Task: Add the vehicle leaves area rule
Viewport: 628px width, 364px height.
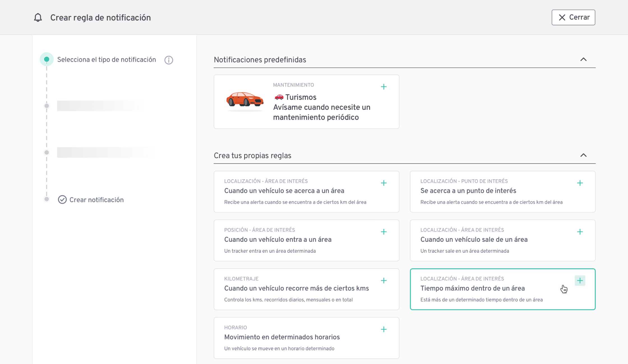Action: coord(580,232)
